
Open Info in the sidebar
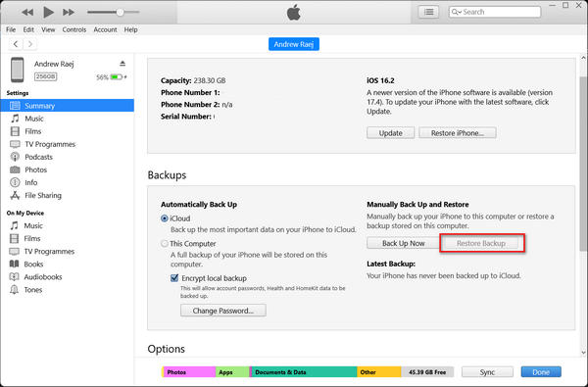tap(30, 182)
